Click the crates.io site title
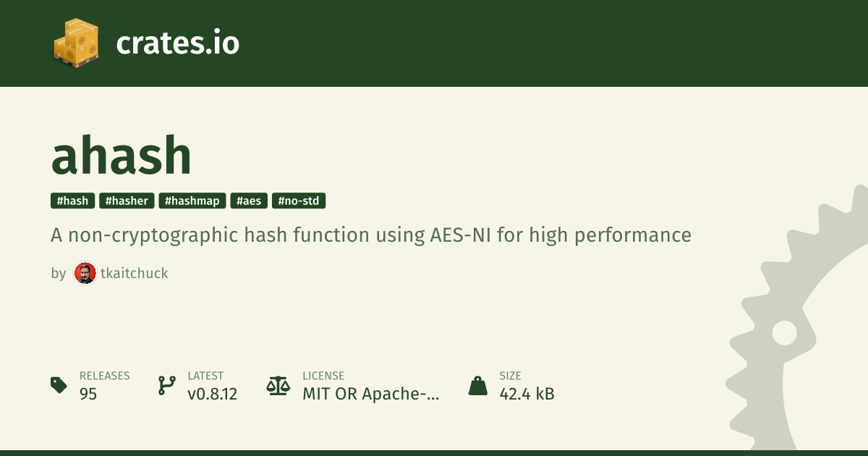This screenshot has width=868, height=456. click(177, 43)
